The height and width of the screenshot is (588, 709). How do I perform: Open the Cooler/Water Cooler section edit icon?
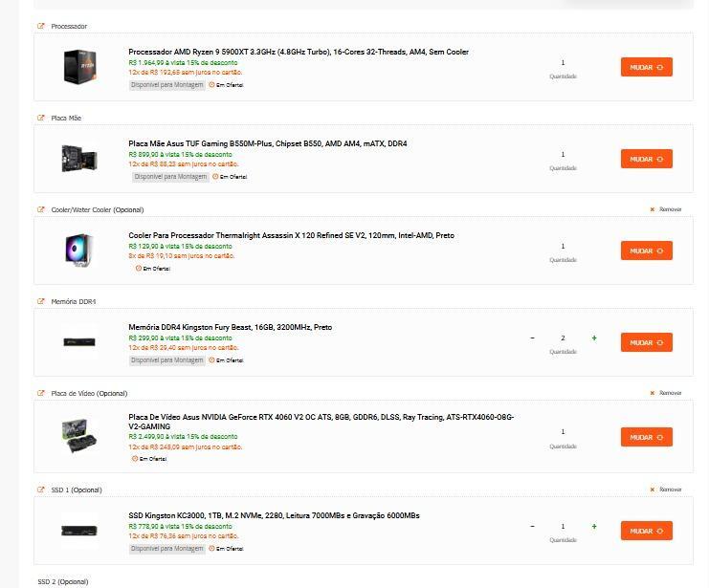pos(41,209)
